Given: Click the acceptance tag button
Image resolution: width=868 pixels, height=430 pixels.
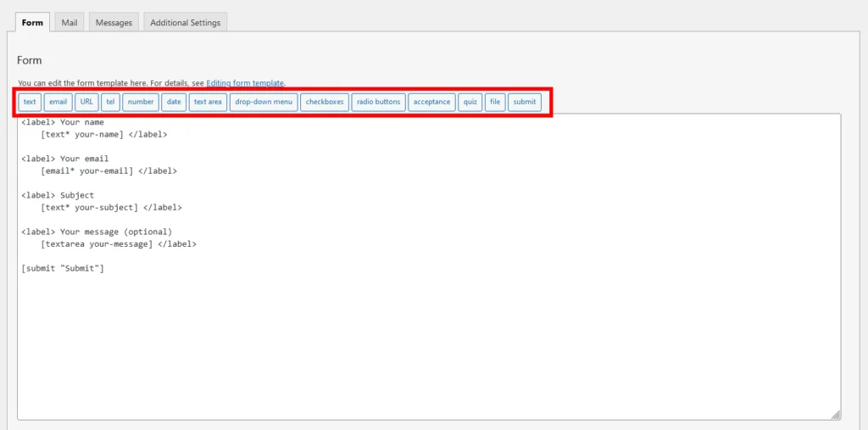Looking at the screenshot, I should (x=431, y=102).
